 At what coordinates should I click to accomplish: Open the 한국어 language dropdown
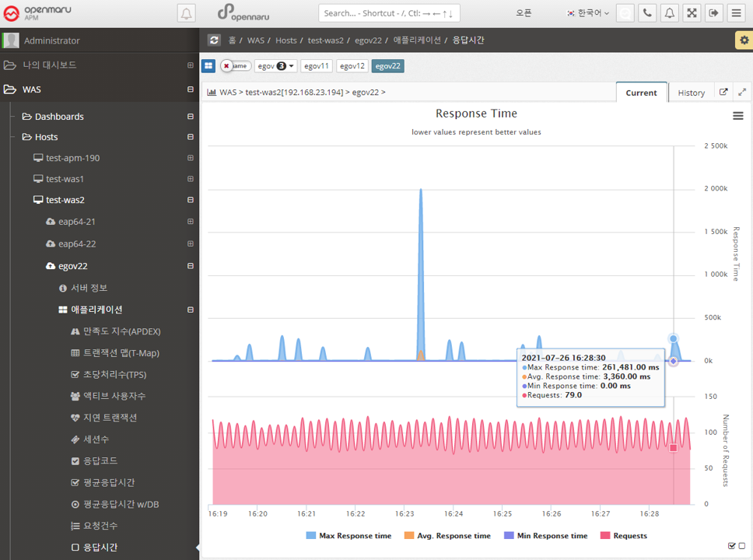click(588, 13)
